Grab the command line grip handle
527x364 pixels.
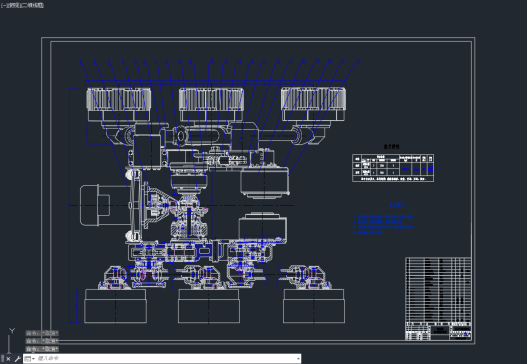2,359
